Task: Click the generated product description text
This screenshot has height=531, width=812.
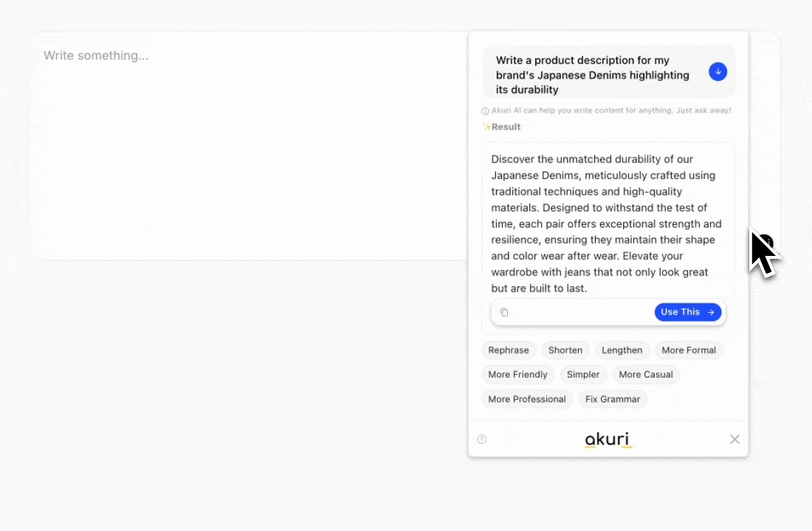Action: tap(607, 223)
